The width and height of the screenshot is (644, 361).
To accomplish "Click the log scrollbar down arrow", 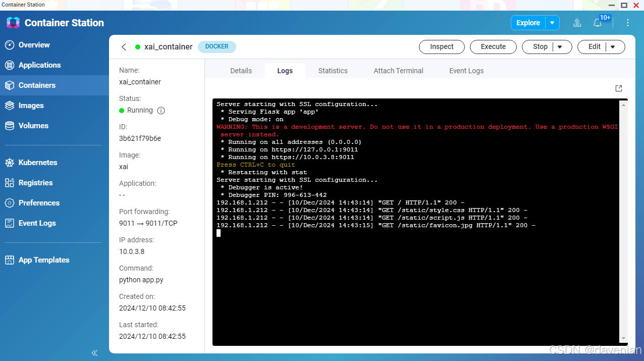I will 624,338.
